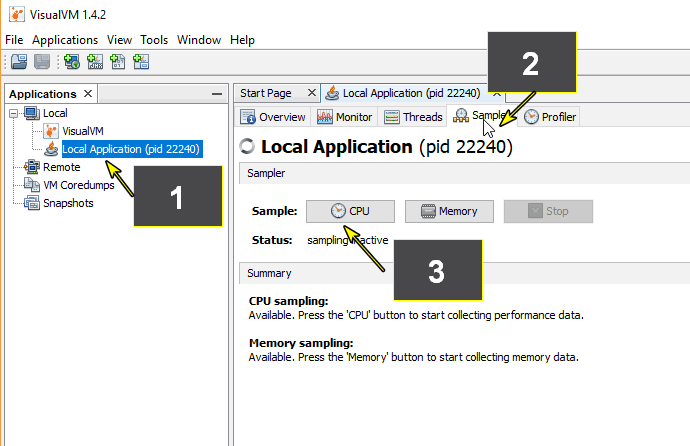Click the Sampler section header

(464, 173)
